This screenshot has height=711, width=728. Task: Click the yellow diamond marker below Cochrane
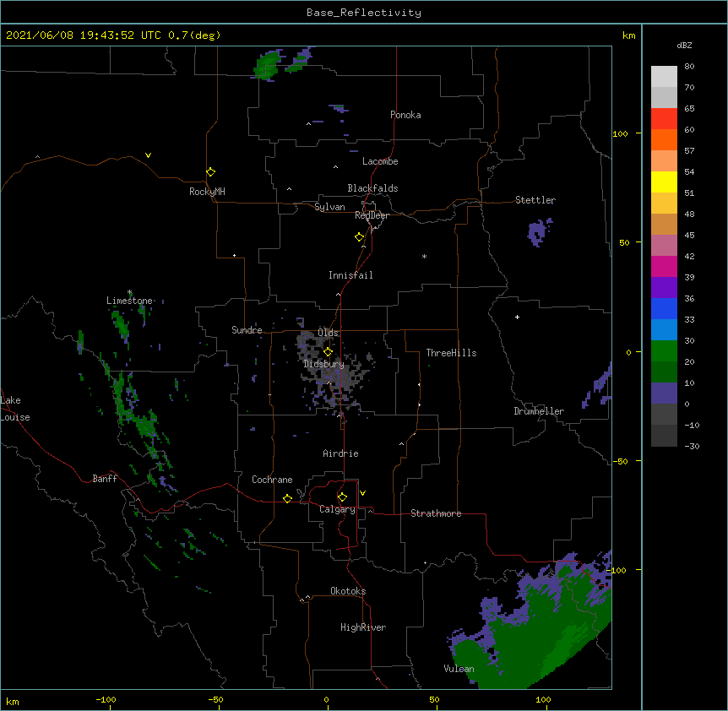point(287,498)
